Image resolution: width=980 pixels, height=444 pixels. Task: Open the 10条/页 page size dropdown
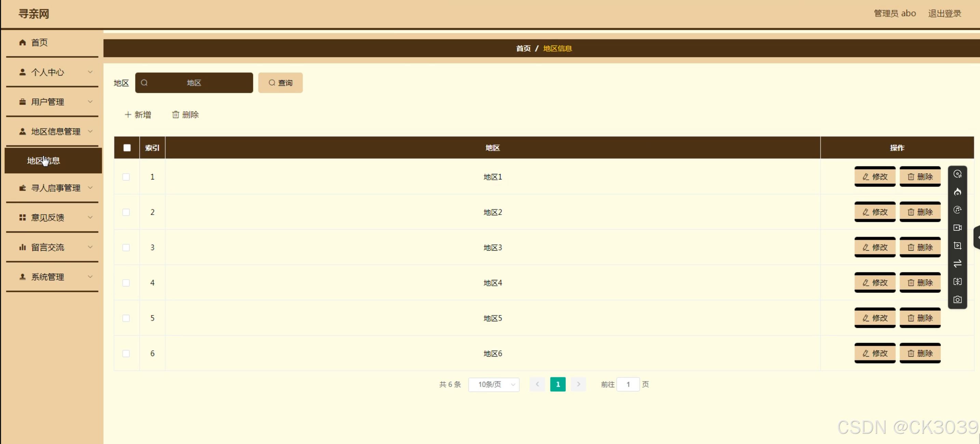pos(493,384)
